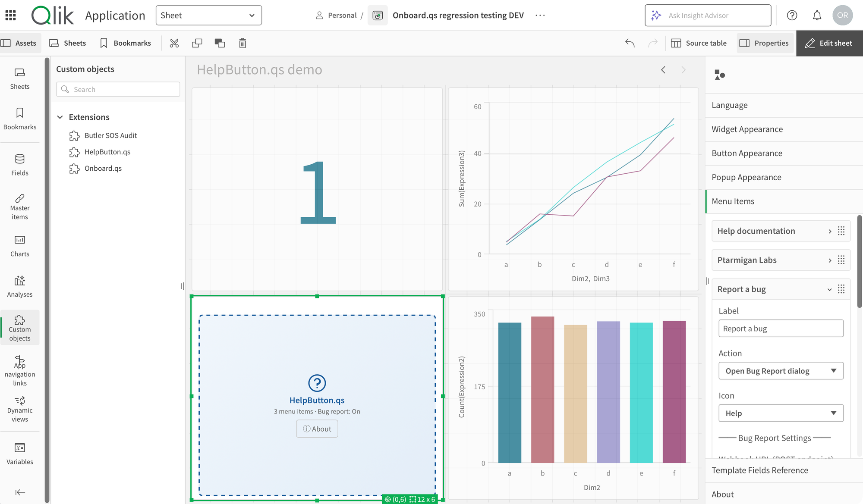Collapse the left sidebar with arrow icon
The width and height of the screenshot is (863, 504).
coord(20,492)
